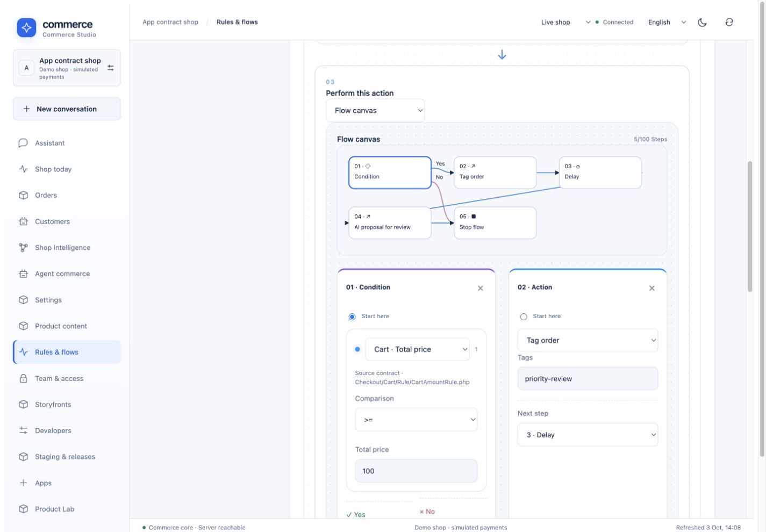The height and width of the screenshot is (532, 766).
Task: Close the 02 Action panel
Action: pos(652,288)
